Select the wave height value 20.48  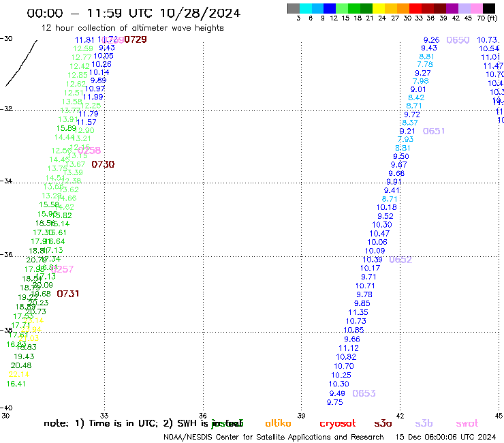click(x=21, y=365)
